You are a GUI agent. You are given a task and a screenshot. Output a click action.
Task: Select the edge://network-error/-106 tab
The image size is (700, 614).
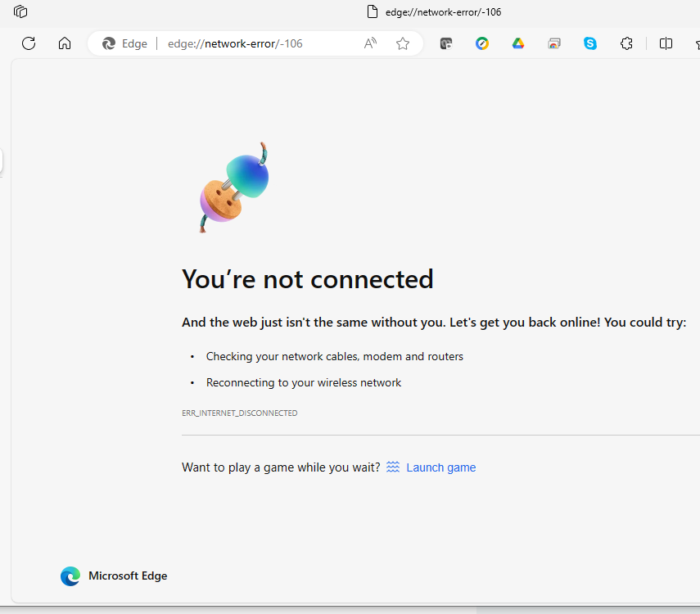pyautogui.click(x=434, y=11)
